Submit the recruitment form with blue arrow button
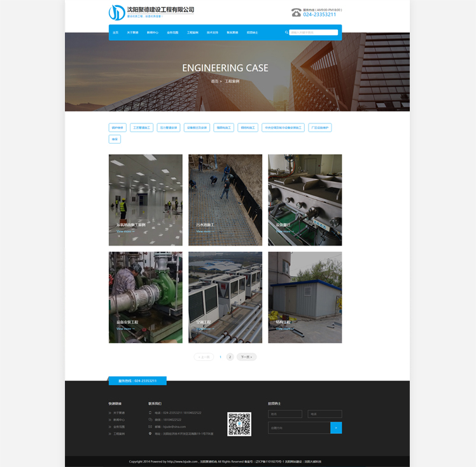 [336, 428]
